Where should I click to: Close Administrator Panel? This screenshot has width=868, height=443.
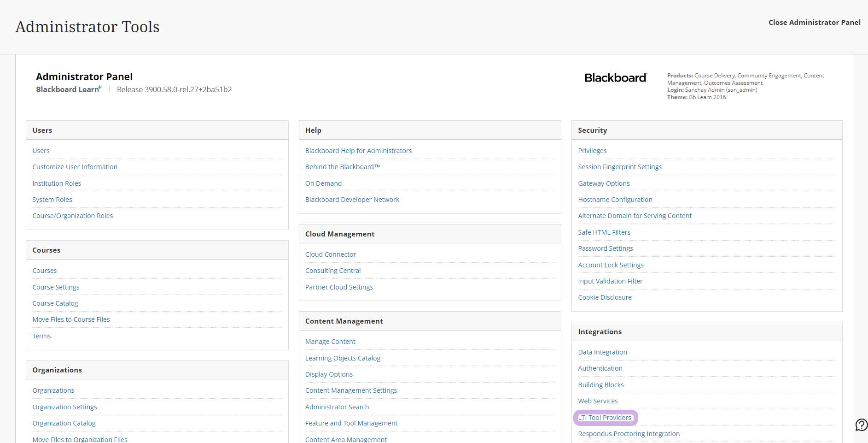coord(814,22)
